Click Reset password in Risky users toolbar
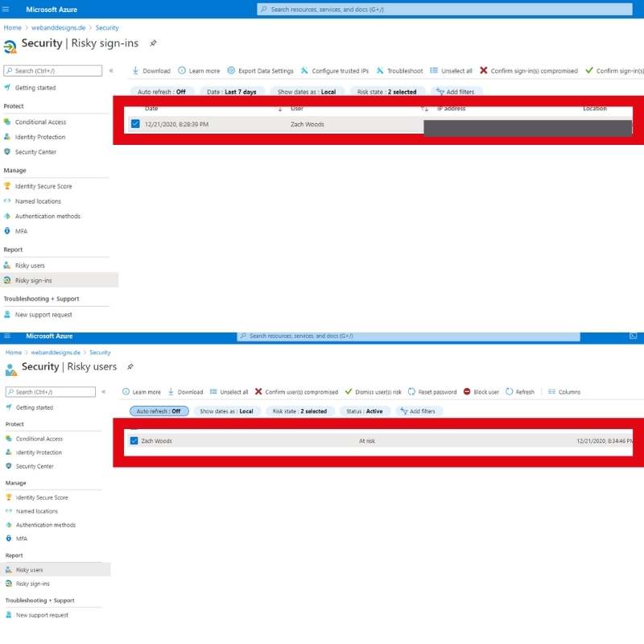Viewport: 644px width, 644px height. tap(432, 392)
